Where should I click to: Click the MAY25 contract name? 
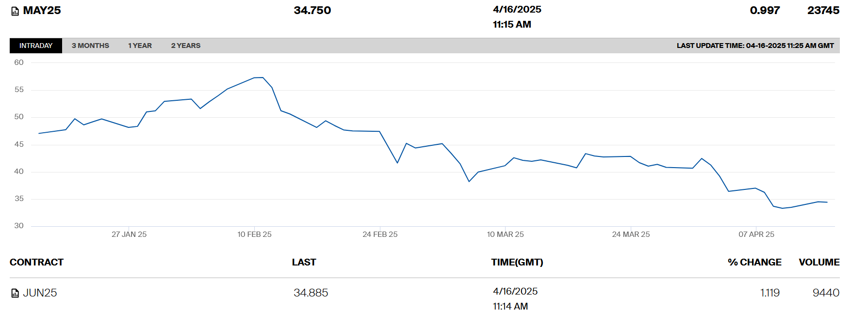[x=42, y=11]
